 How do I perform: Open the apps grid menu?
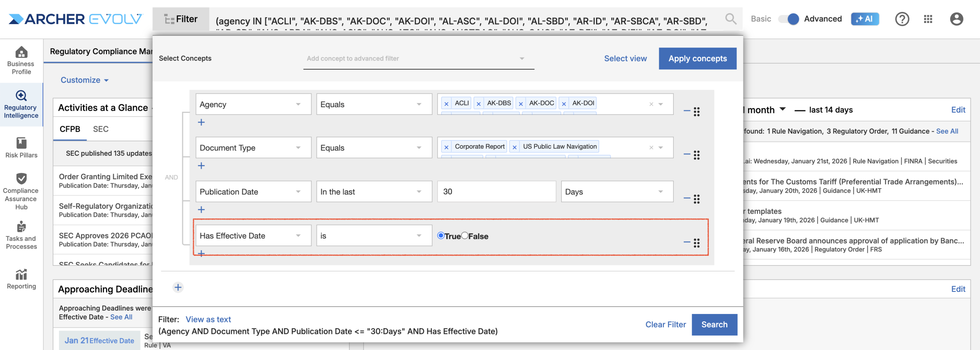928,19
